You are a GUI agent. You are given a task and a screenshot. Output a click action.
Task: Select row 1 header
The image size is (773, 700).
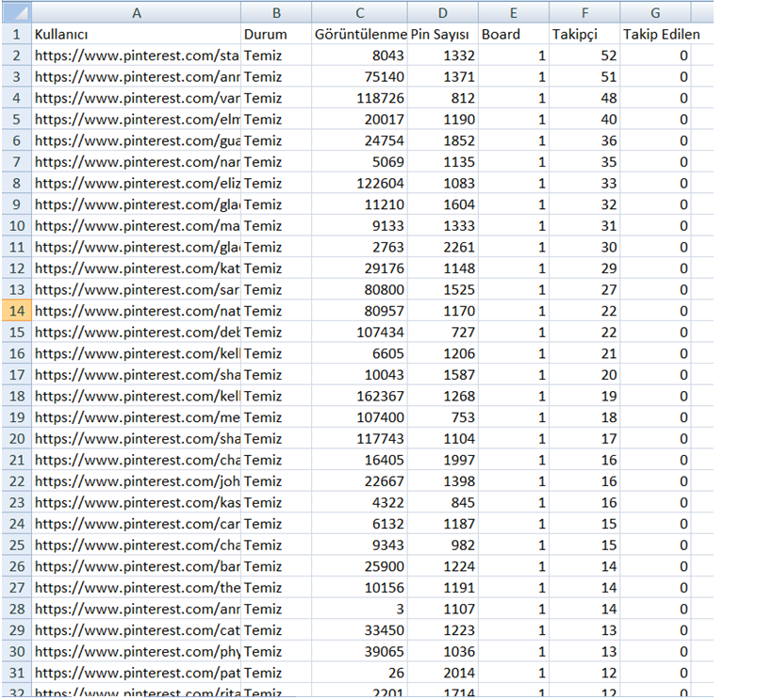[x=16, y=35]
